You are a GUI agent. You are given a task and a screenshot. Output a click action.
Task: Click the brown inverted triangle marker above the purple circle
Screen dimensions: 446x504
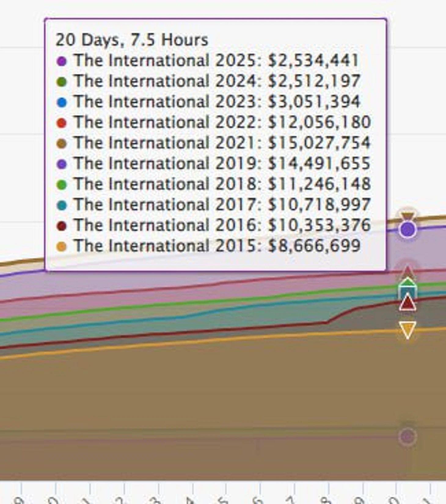pos(408,216)
